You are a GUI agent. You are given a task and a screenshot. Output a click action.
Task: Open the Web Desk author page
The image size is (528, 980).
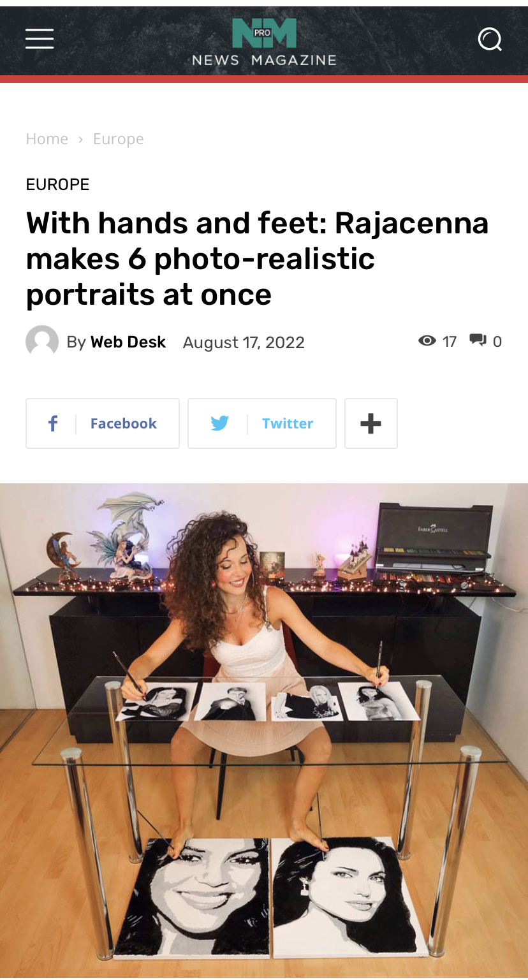click(128, 342)
